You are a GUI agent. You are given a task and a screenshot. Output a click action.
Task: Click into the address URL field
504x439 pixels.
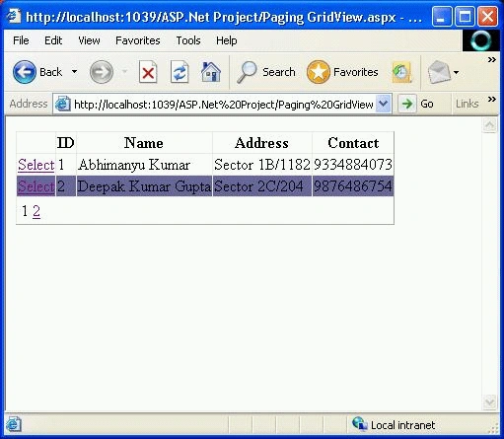224,105
